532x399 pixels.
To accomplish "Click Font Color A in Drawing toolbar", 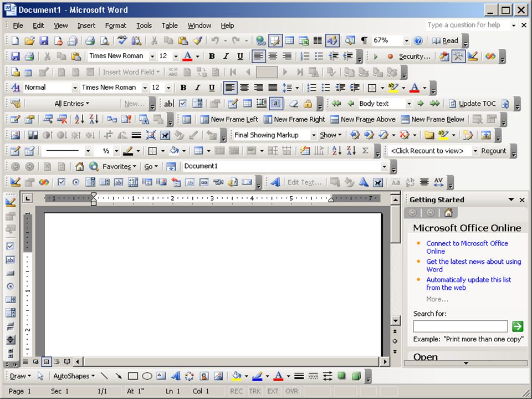I will click(x=279, y=376).
